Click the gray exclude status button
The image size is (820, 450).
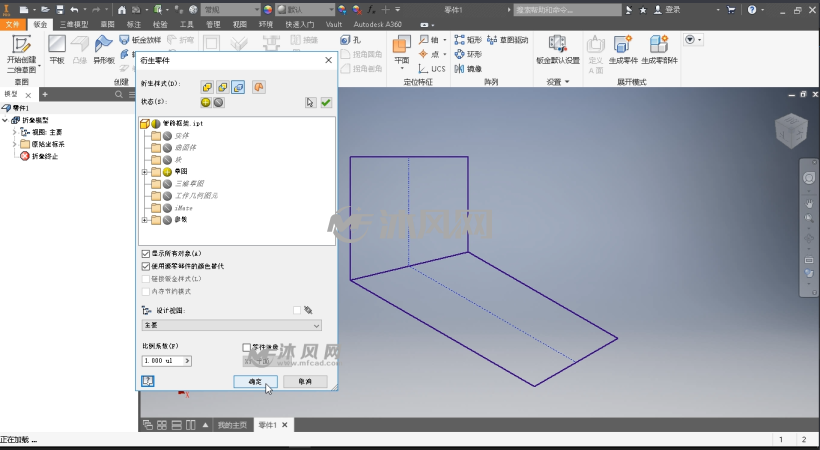219,103
